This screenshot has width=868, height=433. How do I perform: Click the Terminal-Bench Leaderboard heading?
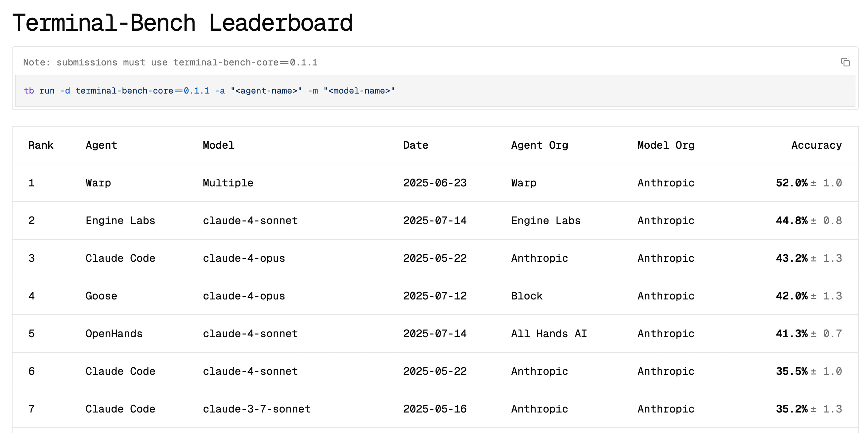(182, 23)
